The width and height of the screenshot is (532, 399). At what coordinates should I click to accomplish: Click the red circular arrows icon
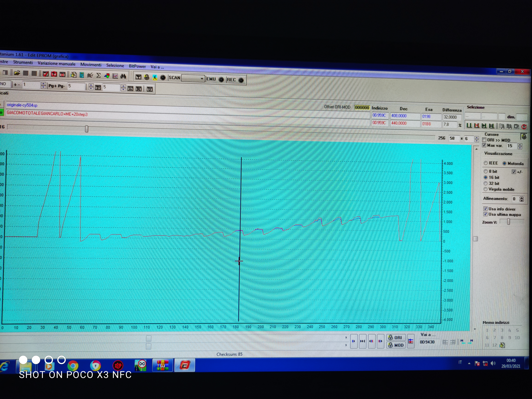54,74
